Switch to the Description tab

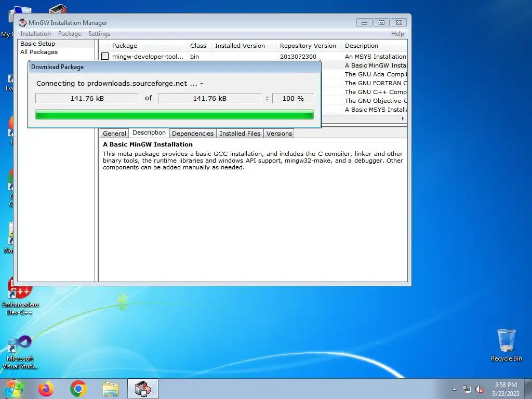[149, 132]
